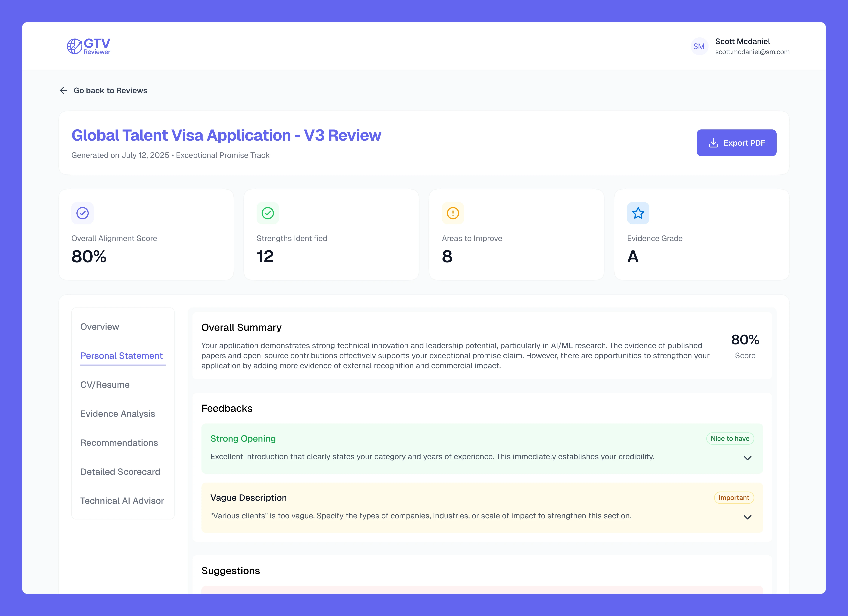The width and height of the screenshot is (848, 616).
Task: Open the Detailed Scorecard tab
Action: coord(120,472)
